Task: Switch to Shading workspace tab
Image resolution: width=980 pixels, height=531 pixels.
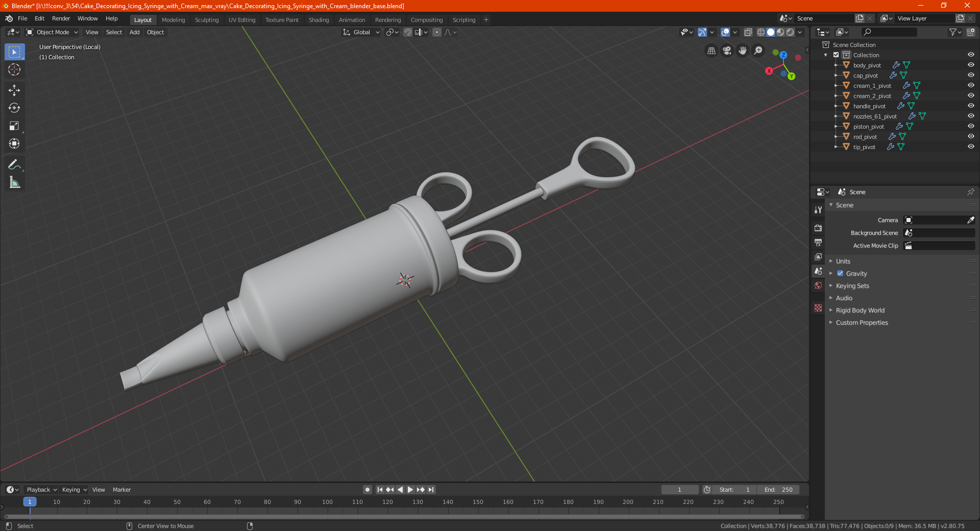Action: [318, 20]
